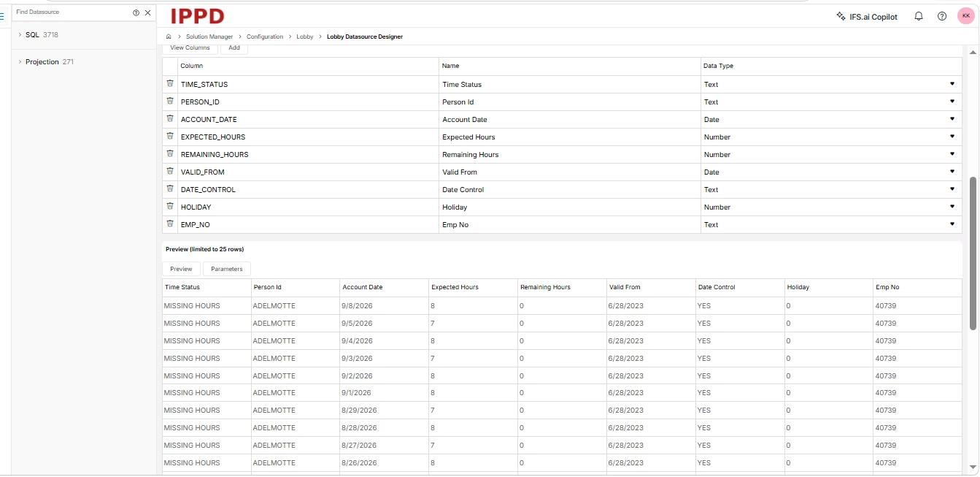Click help icon beside Find Datasource
980x477 pixels.
click(x=136, y=12)
